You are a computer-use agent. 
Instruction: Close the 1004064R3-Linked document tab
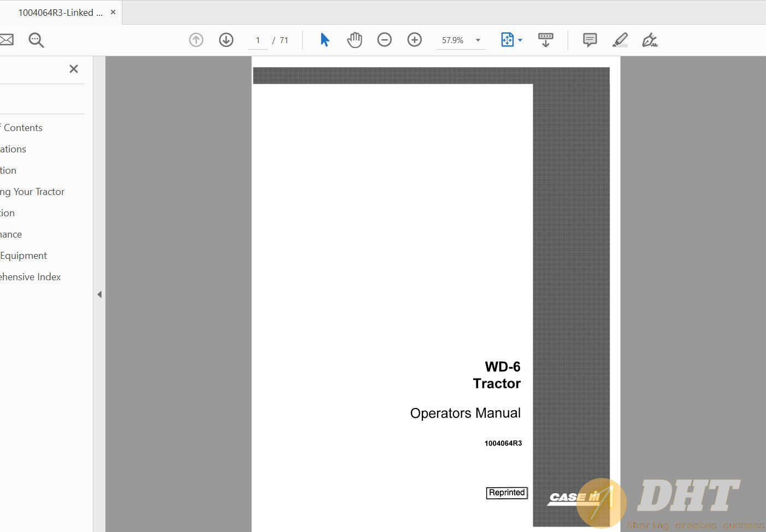[113, 12]
